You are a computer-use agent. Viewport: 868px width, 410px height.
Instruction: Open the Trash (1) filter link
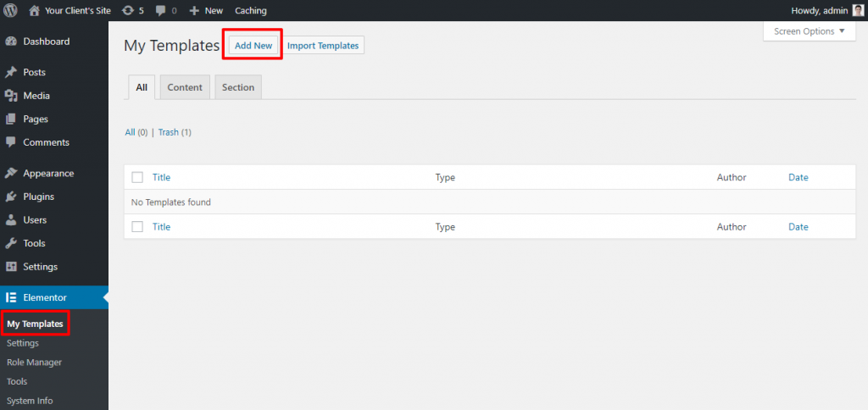click(175, 132)
